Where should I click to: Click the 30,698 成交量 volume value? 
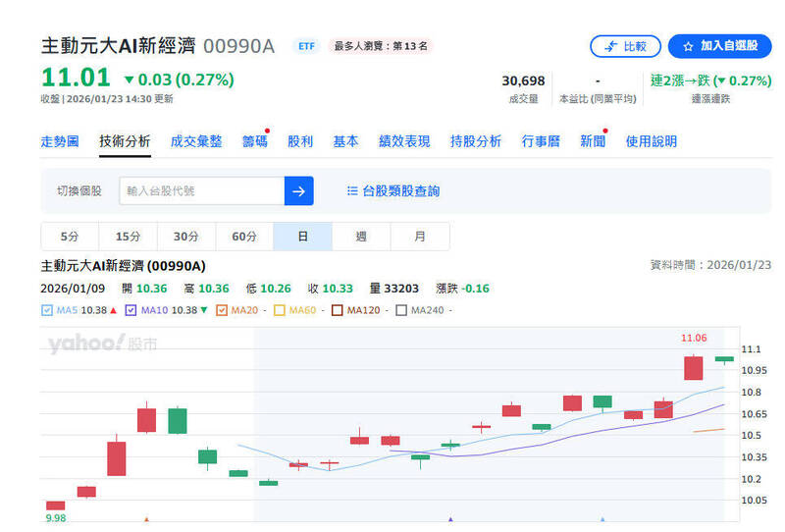[523, 80]
